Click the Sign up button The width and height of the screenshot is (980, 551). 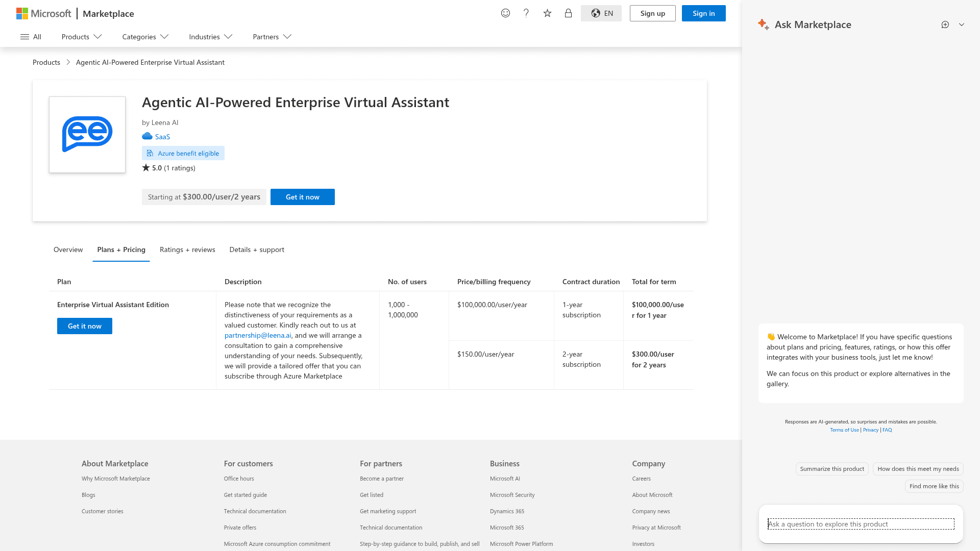pos(652,13)
